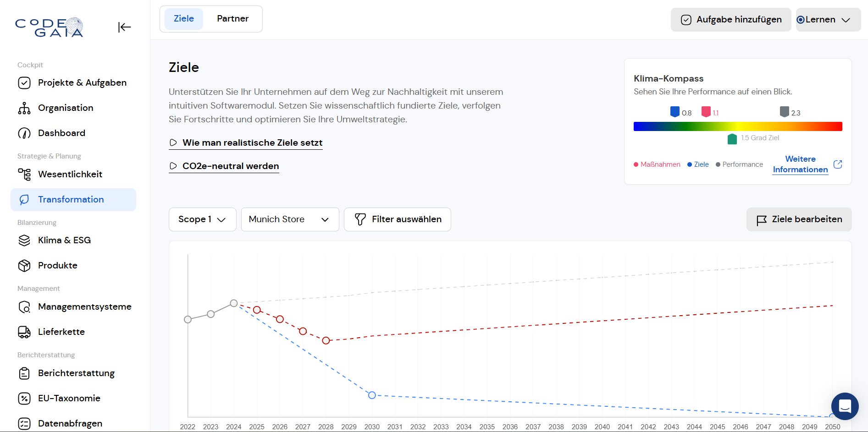This screenshot has height=432, width=868.
Task: Go to the Organisation section
Action: [x=66, y=108]
